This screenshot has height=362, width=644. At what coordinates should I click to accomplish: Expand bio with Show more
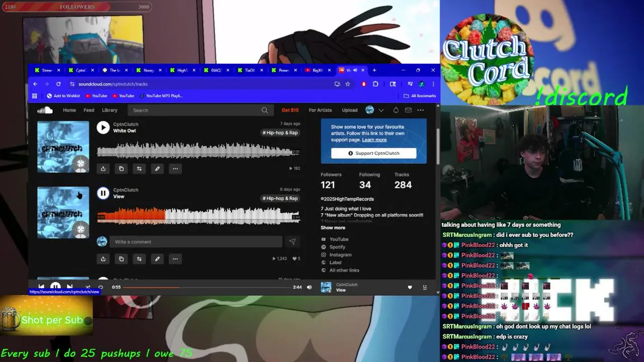pos(333,228)
